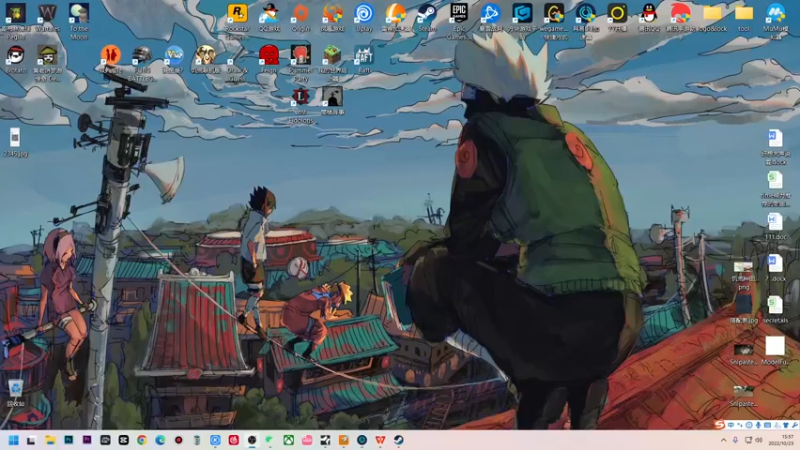This screenshot has width=800, height=450.
Task: Launch the blue Battle.net desktop shortcut
Action: [490, 18]
